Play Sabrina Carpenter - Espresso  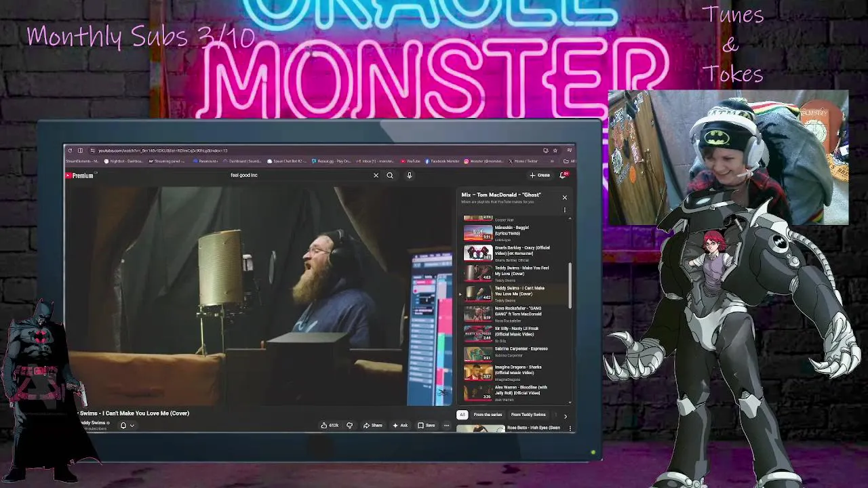pyautogui.click(x=515, y=353)
